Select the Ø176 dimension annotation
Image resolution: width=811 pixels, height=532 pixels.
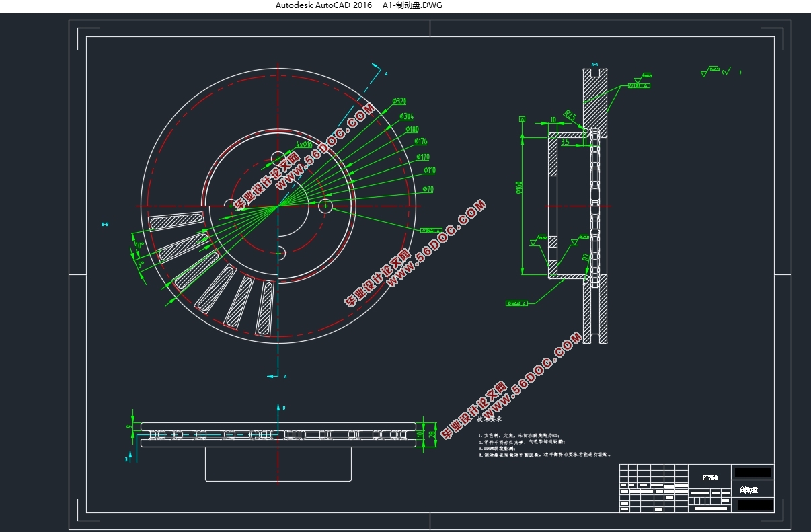click(420, 141)
